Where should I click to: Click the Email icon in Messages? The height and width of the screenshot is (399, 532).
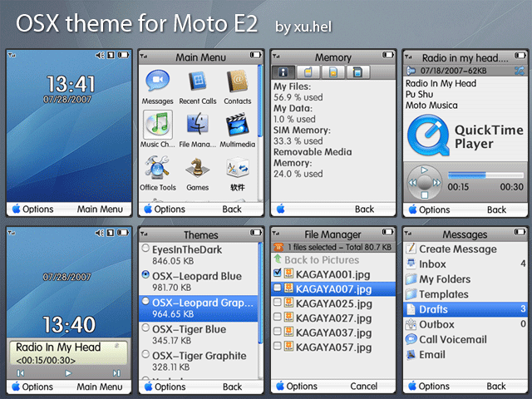point(411,354)
